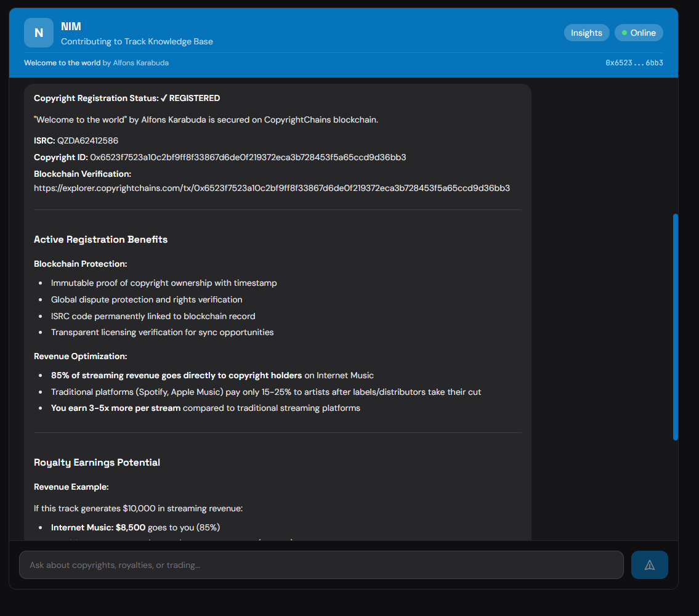Click the NIM title in the header

(71, 26)
